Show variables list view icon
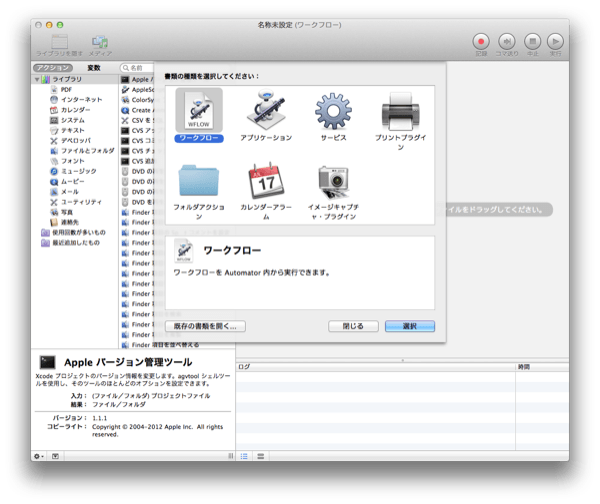This screenshot has height=504, width=600. (261, 456)
